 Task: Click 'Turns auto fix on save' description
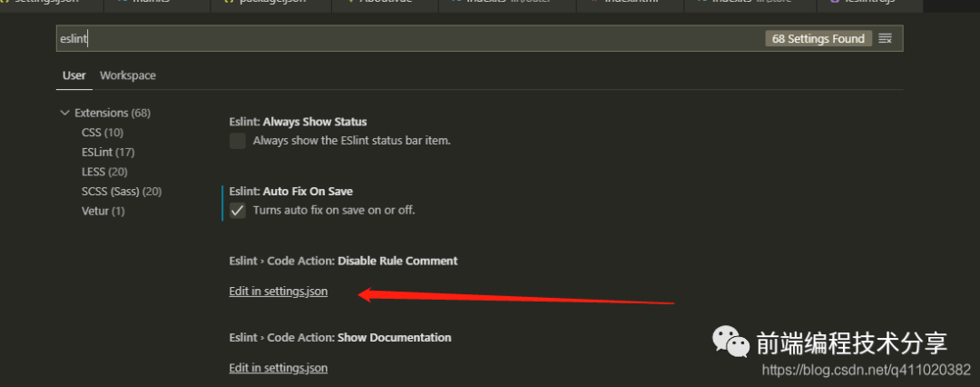pos(334,211)
